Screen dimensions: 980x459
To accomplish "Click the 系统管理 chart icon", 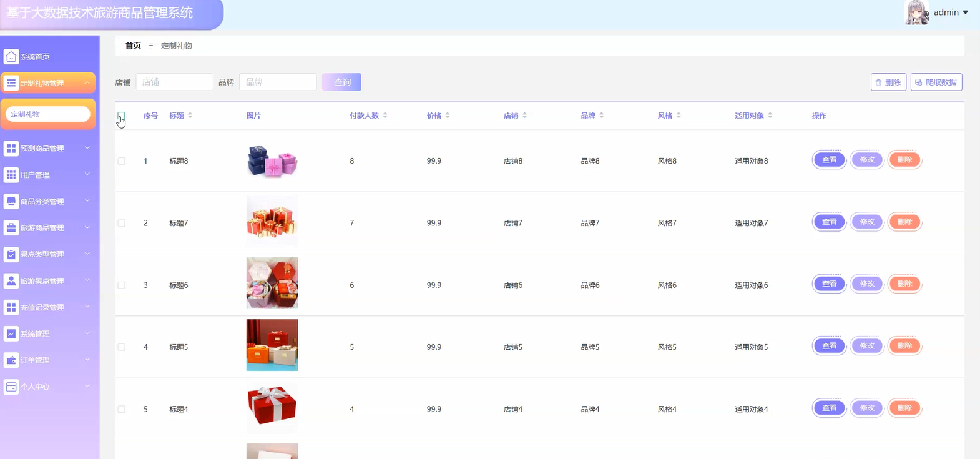I will click(x=11, y=333).
